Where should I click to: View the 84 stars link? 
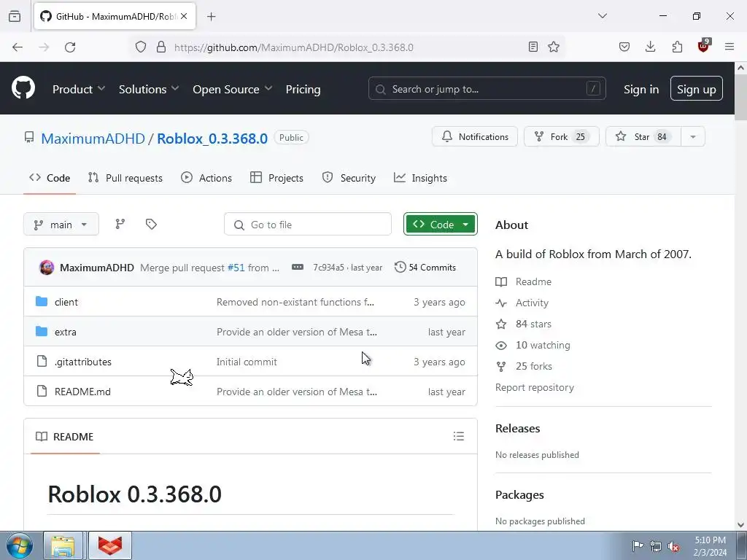point(524,324)
